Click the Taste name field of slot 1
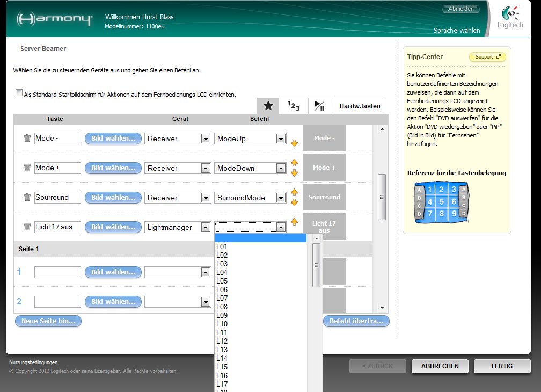The height and width of the screenshot is (392, 541). tap(57, 272)
